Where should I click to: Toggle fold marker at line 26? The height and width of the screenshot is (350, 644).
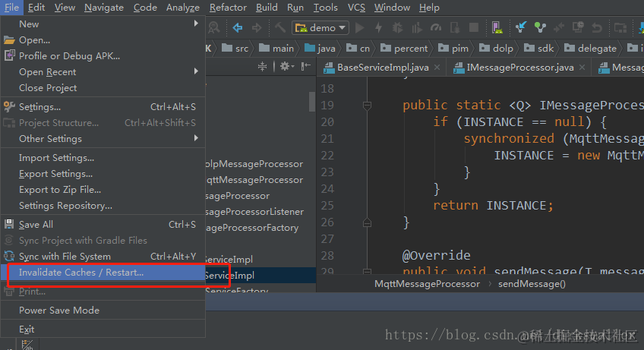click(x=367, y=222)
